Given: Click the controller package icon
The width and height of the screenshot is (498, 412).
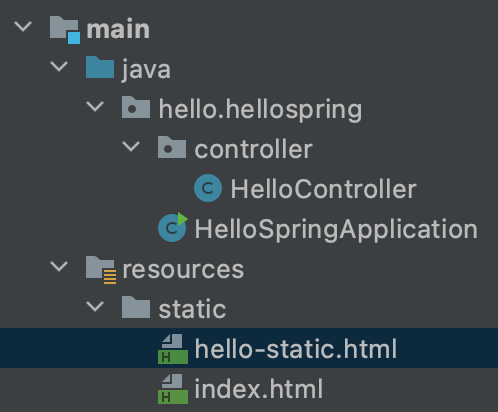Looking at the screenshot, I should tap(172, 147).
